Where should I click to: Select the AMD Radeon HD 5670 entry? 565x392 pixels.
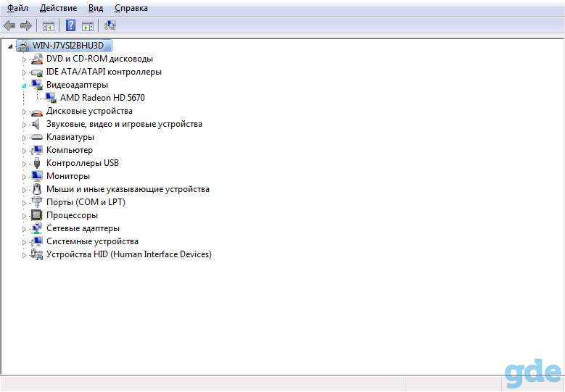click(x=102, y=98)
